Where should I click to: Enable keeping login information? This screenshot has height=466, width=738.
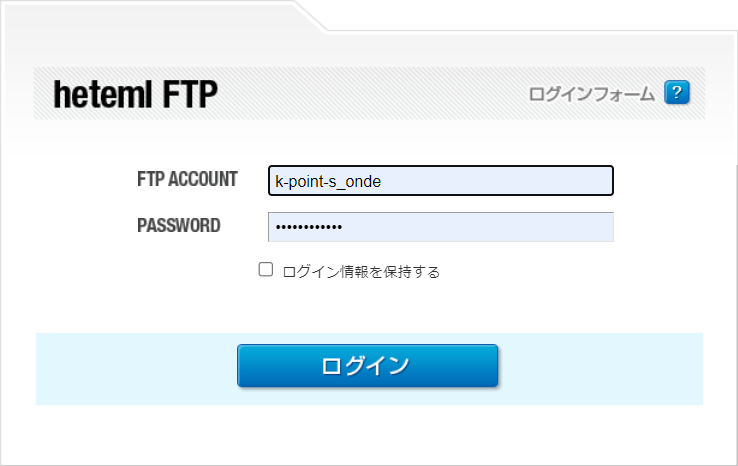tap(266, 269)
